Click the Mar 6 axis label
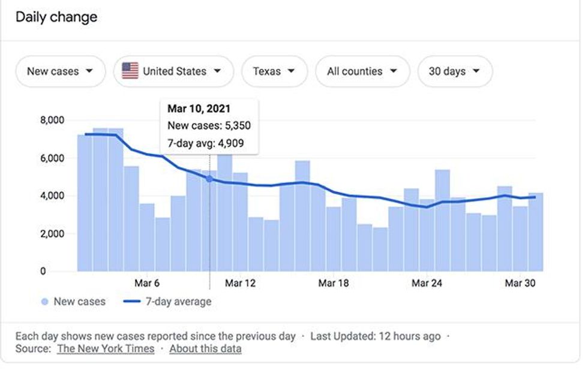Image resolution: width=588 pixels, height=370 pixels. pos(147,283)
